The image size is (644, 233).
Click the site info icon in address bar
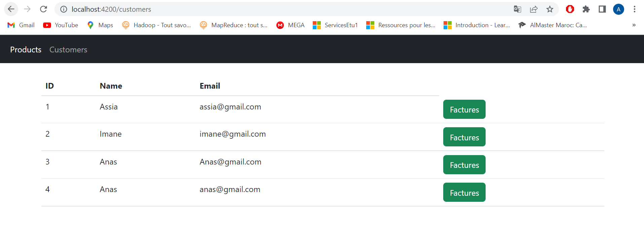click(x=64, y=9)
